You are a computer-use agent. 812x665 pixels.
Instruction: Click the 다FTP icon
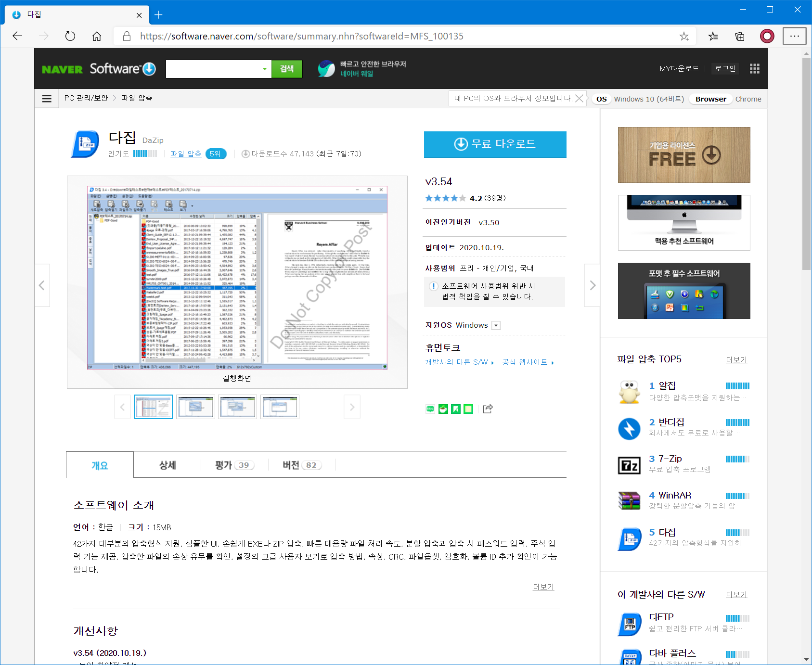tap(629, 624)
